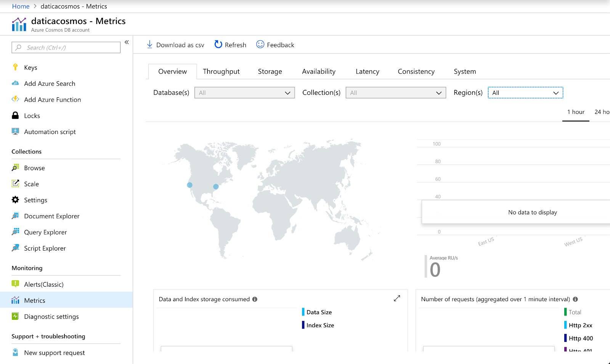This screenshot has height=364, width=610.
Task: Click the Data Size color swatch
Action: (x=303, y=312)
